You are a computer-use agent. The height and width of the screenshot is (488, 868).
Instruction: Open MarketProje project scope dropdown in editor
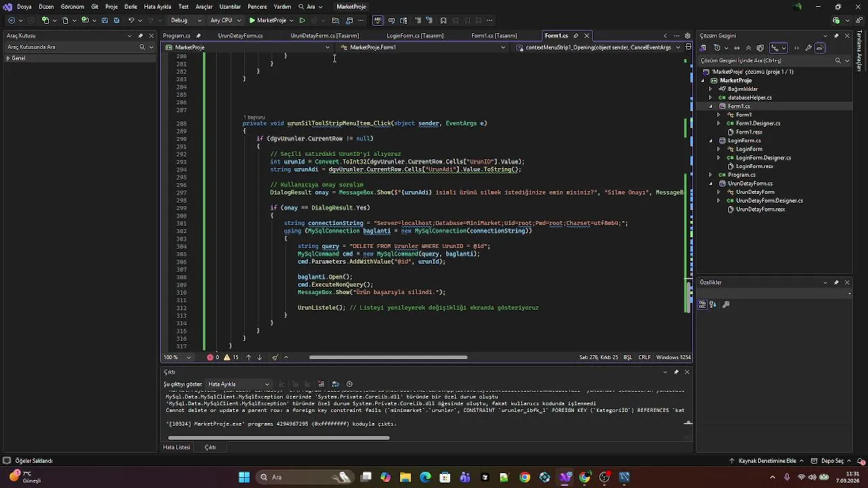point(248,47)
